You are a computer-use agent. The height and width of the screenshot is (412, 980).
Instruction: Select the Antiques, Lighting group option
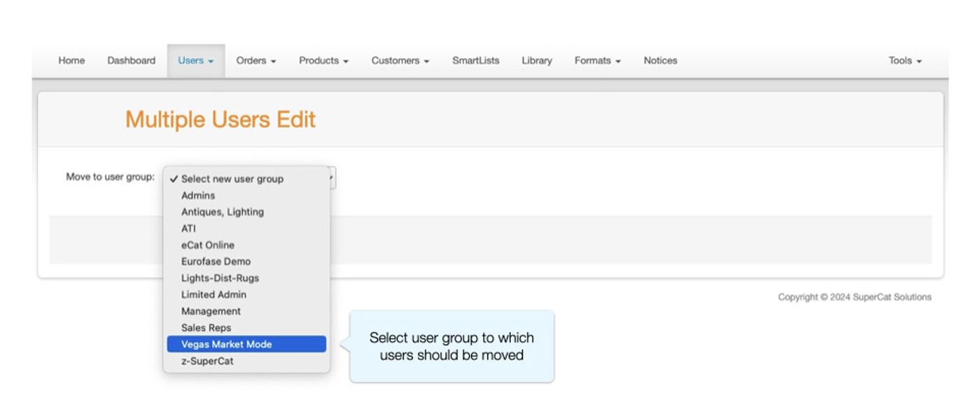tap(246, 212)
